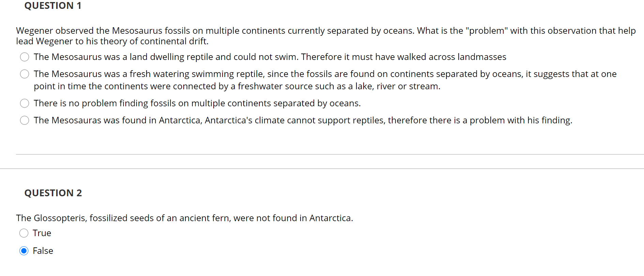Screen dimensions: 644x276
Task: Click the 'False' answer label text
Action: [x=43, y=251]
